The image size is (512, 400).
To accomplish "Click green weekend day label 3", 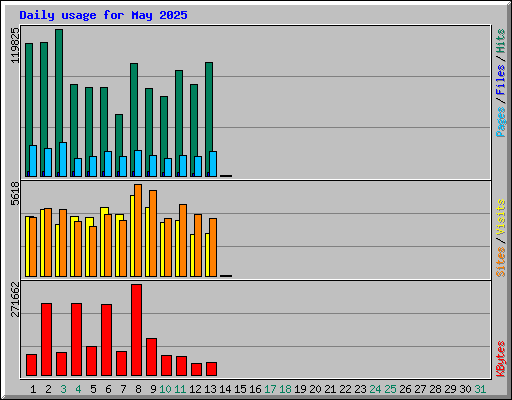I will point(63,389).
